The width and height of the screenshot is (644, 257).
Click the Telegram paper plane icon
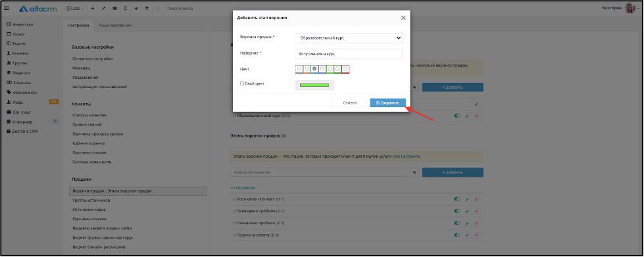[136, 8]
